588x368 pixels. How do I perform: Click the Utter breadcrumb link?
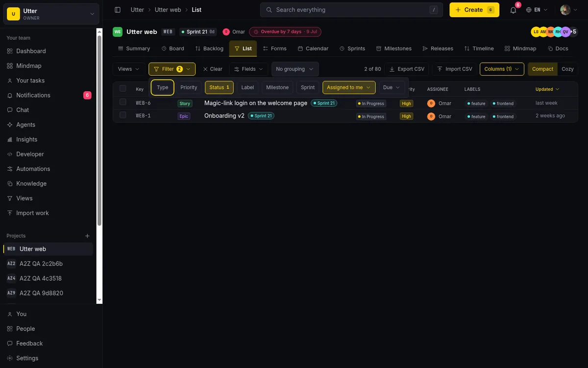click(x=137, y=10)
